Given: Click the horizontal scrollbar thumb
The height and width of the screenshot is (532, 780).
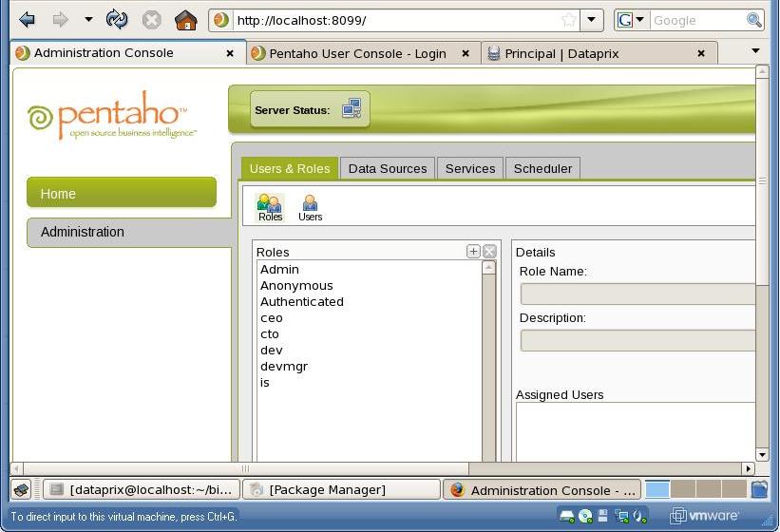Looking at the screenshot, I should (x=246, y=468).
